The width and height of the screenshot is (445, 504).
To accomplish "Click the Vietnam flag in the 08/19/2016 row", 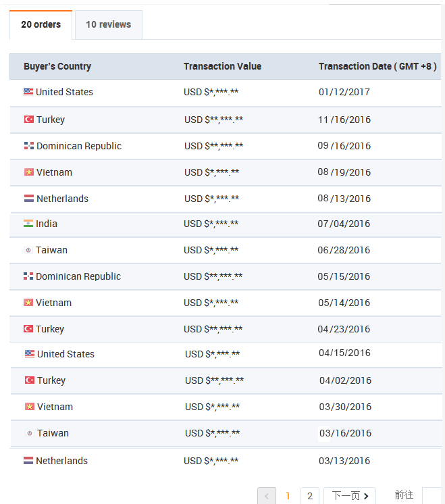I will 29,172.
